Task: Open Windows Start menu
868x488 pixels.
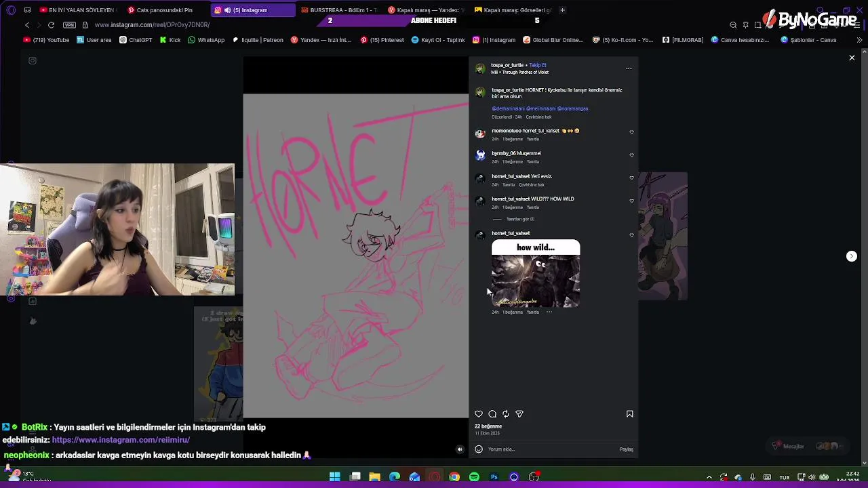Action: coord(335,477)
